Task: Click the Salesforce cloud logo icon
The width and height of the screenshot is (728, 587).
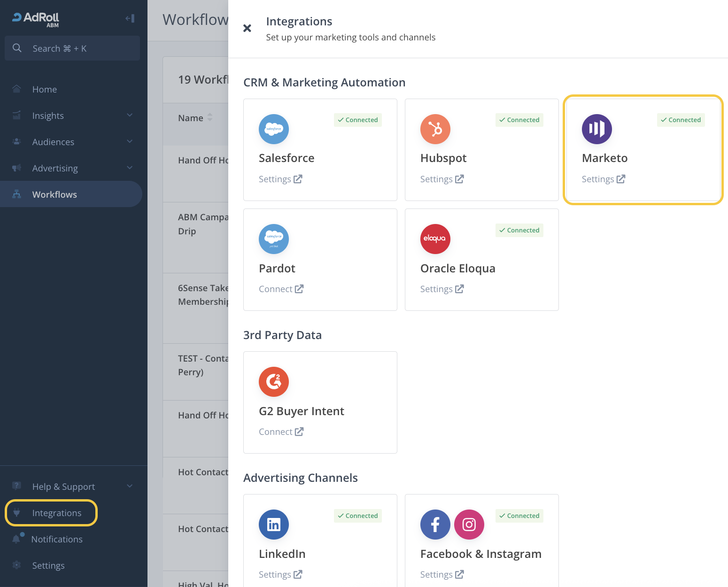Action: point(274,129)
